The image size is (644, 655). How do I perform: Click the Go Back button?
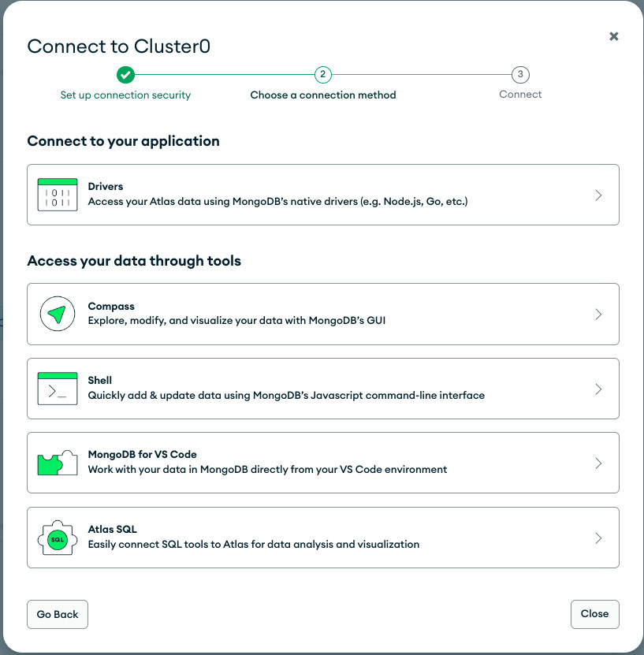click(58, 614)
